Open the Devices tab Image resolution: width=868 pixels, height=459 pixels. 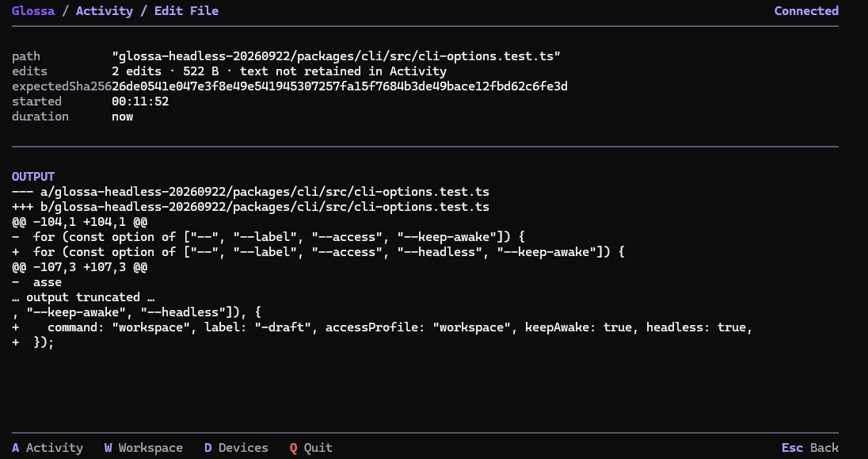[236, 448]
